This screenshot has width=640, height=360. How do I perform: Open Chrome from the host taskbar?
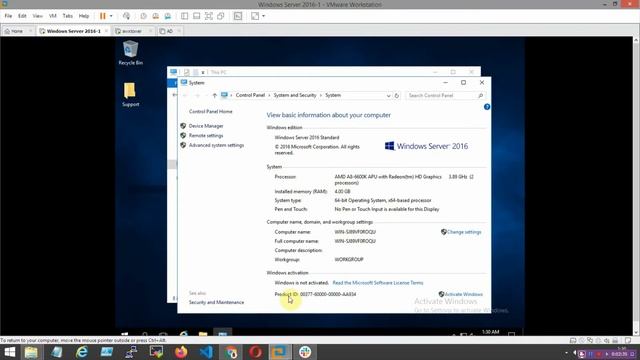[x=231, y=352]
